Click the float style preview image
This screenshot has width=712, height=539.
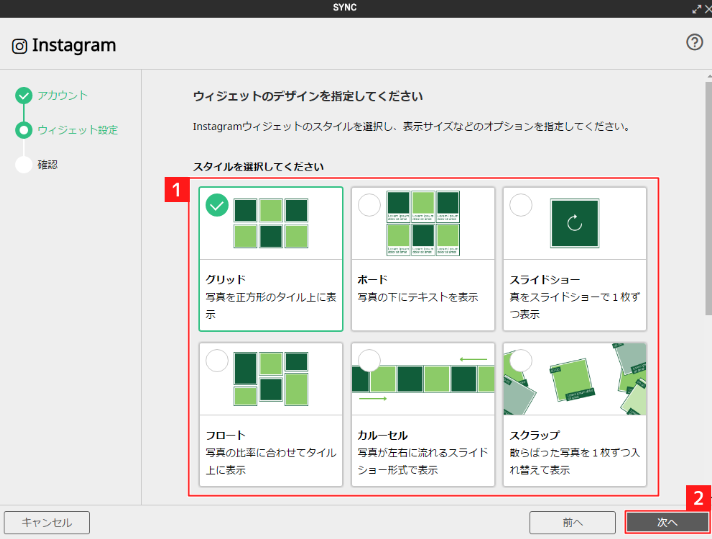[x=270, y=378]
